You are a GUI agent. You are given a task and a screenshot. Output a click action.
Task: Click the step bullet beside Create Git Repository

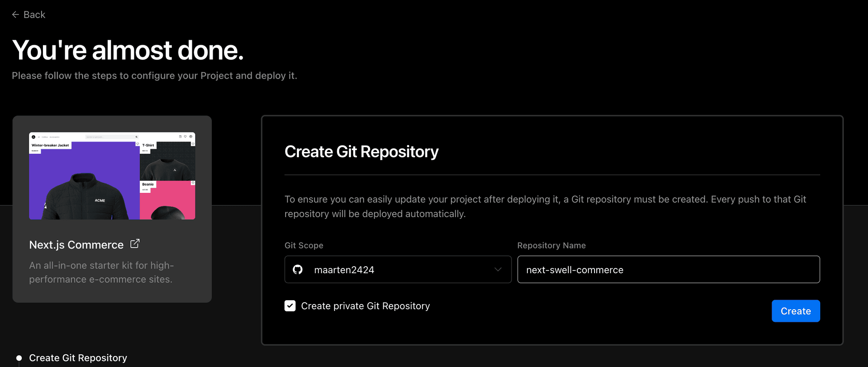click(19, 358)
